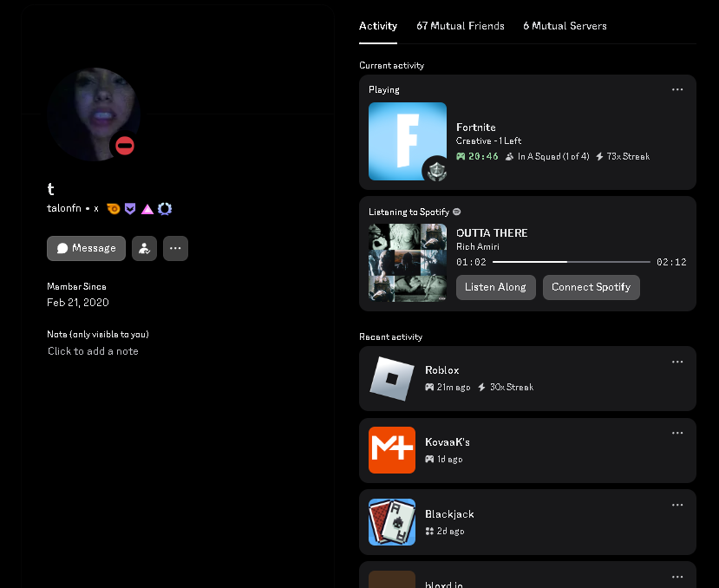Click the KovaaK's app icon
Image resolution: width=719 pixels, height=588 pixels.
392,450
